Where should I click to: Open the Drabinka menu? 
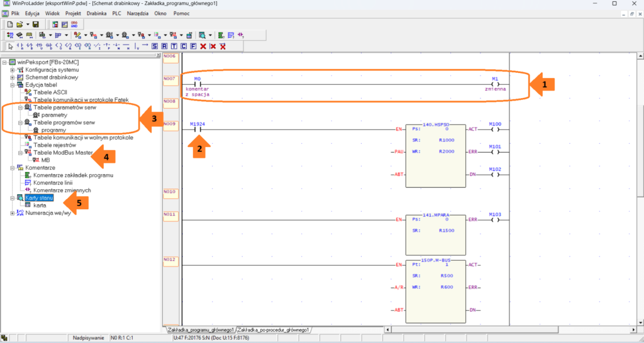pos(96,14)
